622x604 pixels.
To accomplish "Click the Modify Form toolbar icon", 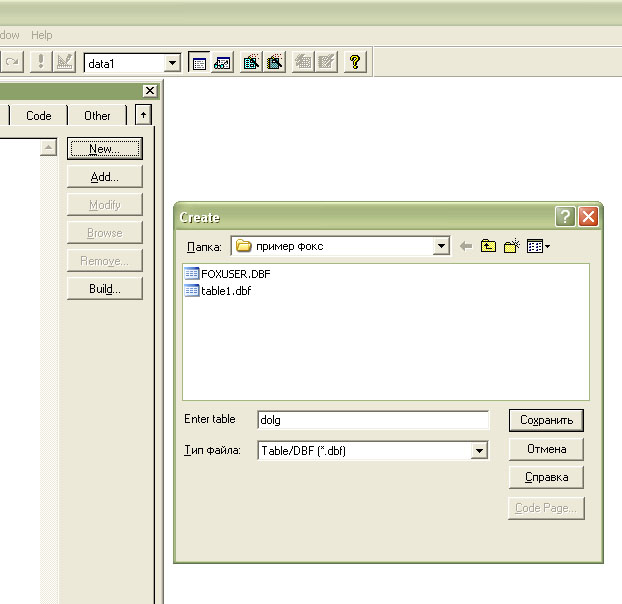I will coord(64,62).
